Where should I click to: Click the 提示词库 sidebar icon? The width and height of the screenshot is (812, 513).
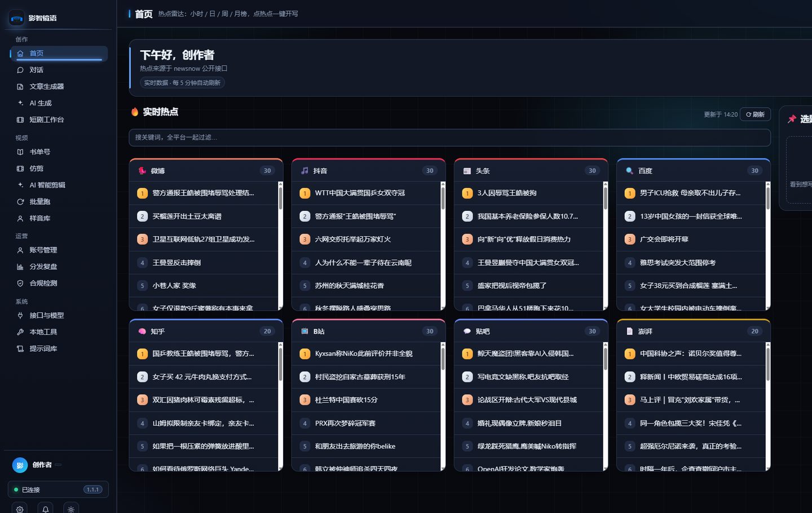20,348
